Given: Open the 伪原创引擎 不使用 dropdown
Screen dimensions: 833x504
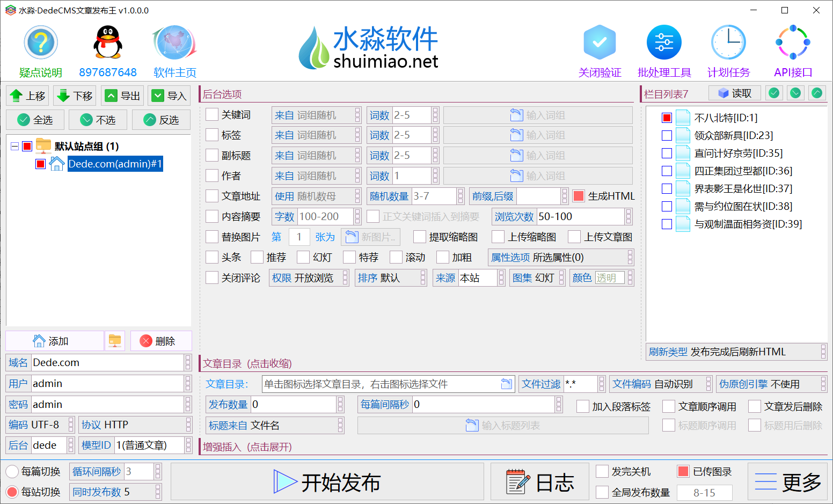Looking at the screenshot, I should click(x=771, y=384).
